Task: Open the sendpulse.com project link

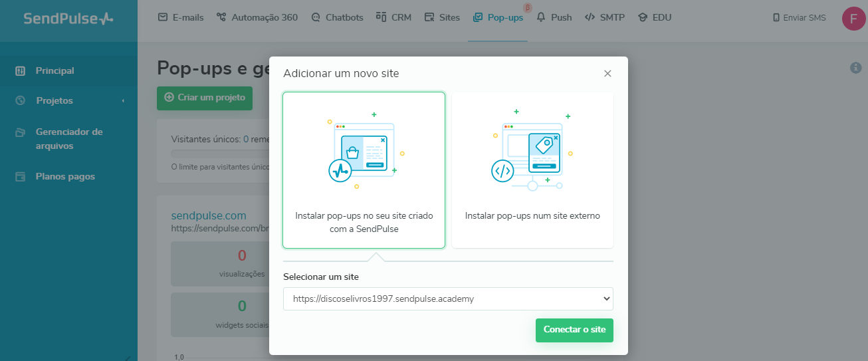Action: pyautogui.click(x=209, y=215)
